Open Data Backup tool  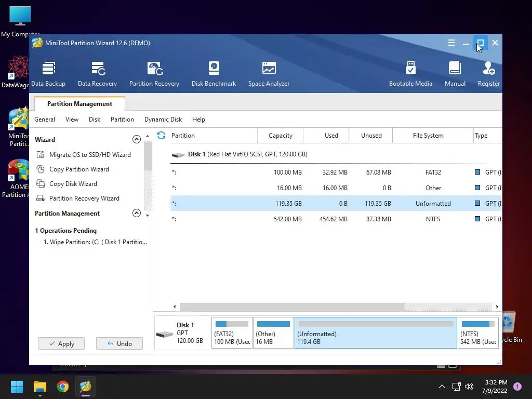point(48,74)
